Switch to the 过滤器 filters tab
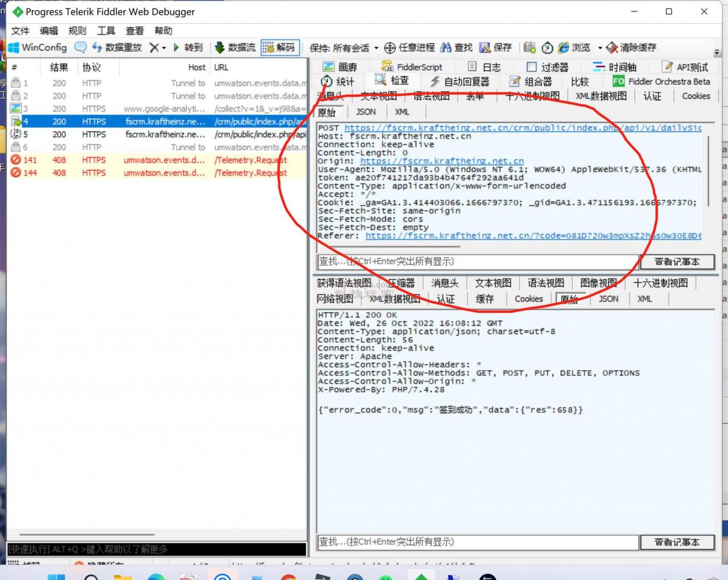 click(x=548, y=67)
